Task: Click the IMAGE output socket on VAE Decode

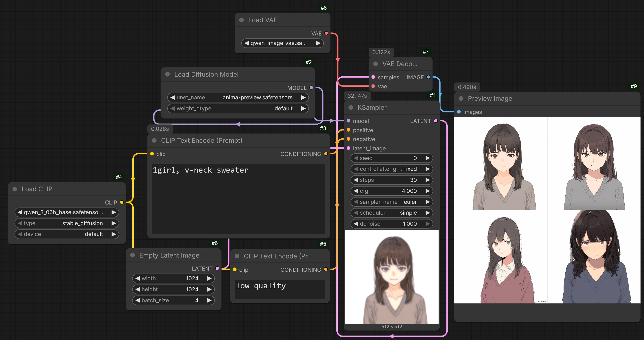Action: pyautogui.click(x=428, y=77)
